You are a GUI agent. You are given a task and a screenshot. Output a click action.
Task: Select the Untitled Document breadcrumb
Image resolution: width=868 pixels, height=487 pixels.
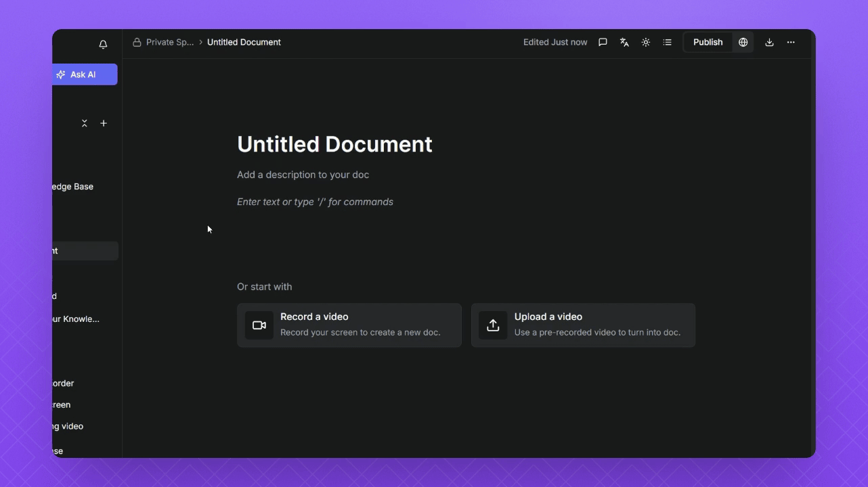244,42
